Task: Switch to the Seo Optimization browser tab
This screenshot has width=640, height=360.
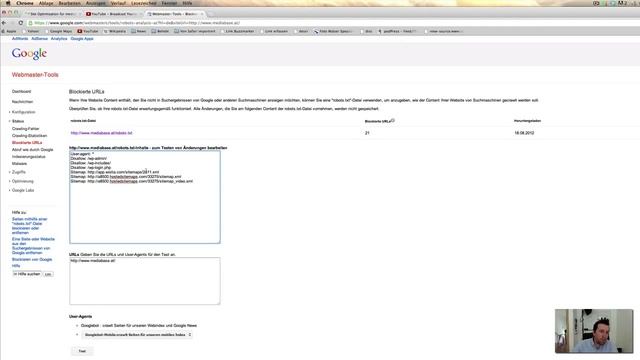Action: pos(52,14)
